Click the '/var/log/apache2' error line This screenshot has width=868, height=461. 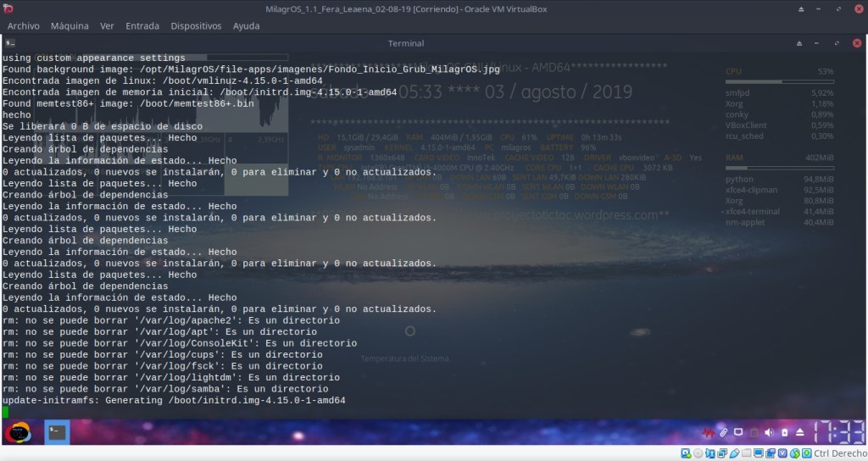tap(171, 320)
